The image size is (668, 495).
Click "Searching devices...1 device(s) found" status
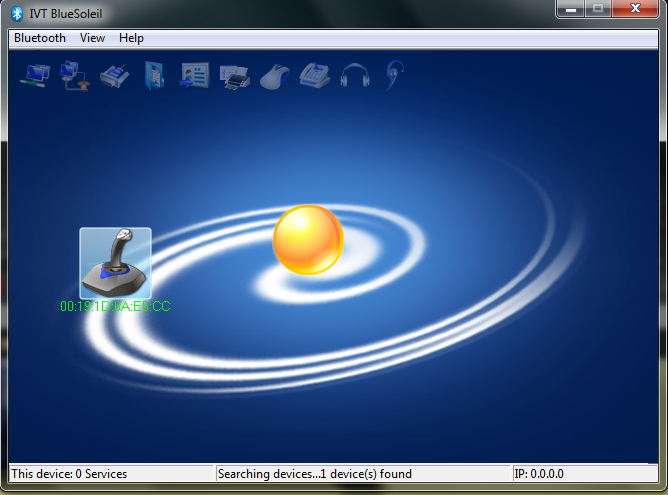pyautogui.click(x=315, y=474)
